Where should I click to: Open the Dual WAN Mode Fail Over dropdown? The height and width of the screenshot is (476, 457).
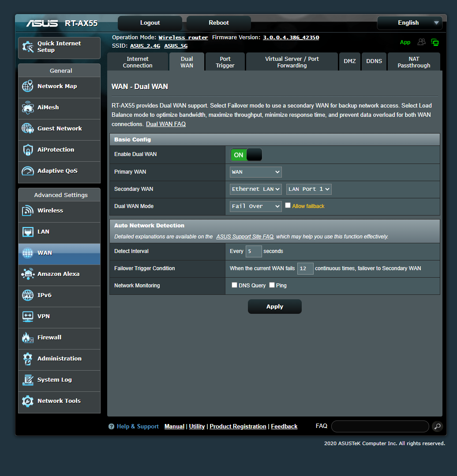tap(255, 206)
